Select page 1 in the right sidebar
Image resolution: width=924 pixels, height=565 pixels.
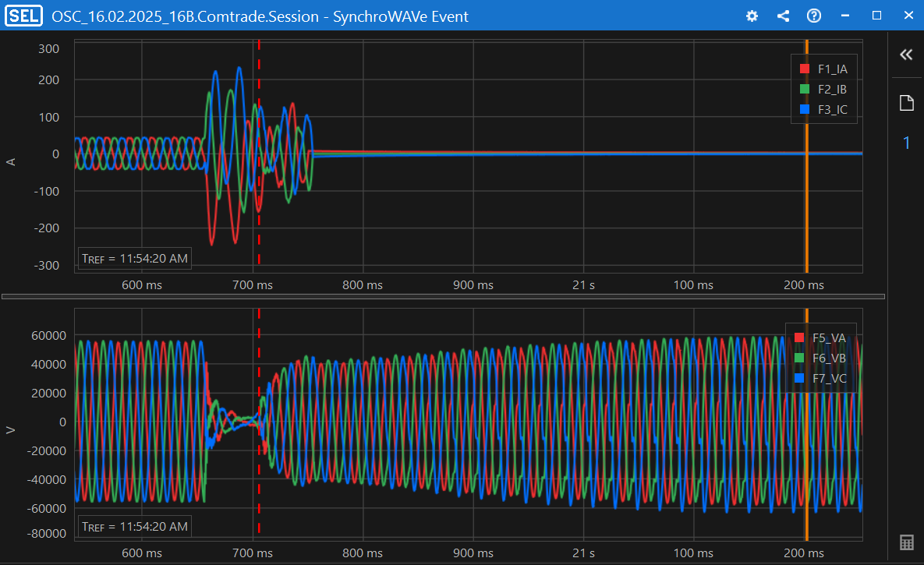(906, 143)
